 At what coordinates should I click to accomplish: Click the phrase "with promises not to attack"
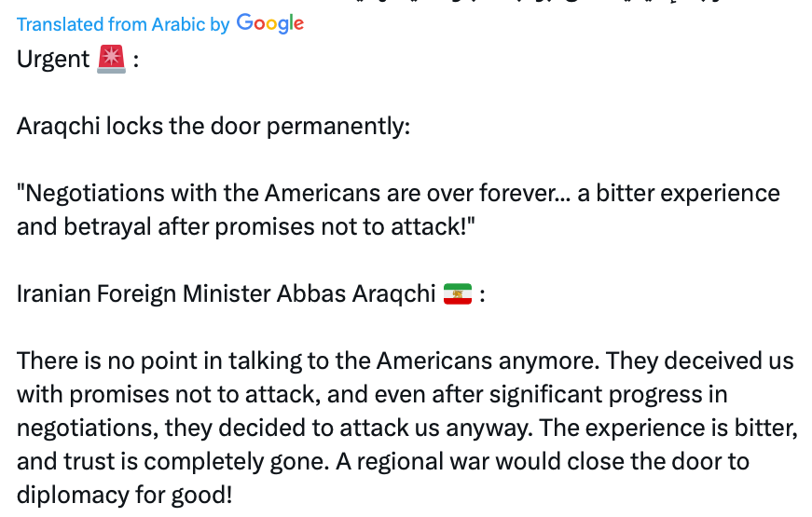166,395
